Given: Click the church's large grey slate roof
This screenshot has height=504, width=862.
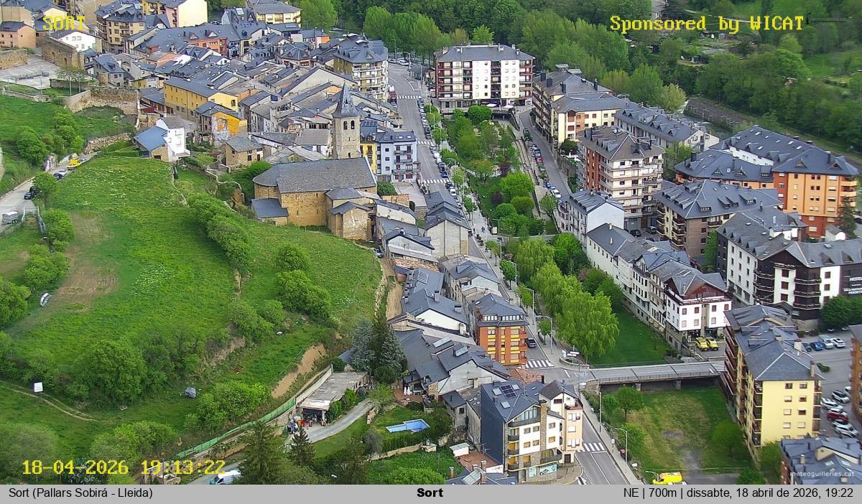Looking at the screenshot, I should click(315, 174).
